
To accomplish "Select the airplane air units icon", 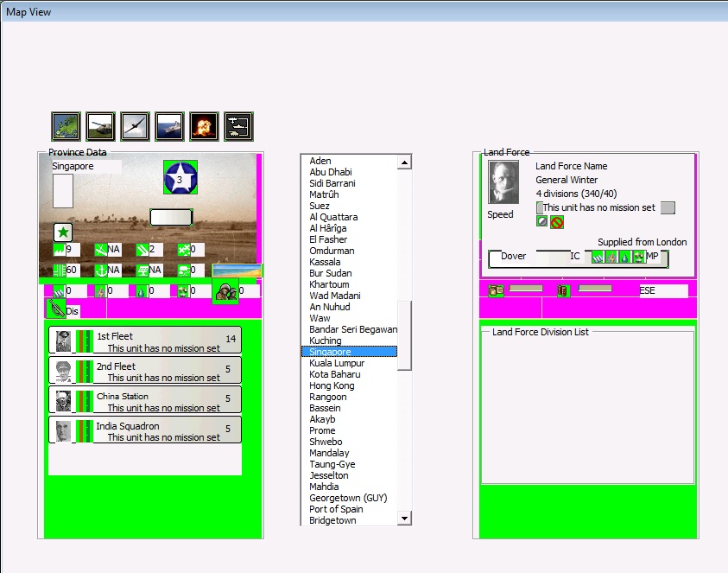I will tap(135, 126).
